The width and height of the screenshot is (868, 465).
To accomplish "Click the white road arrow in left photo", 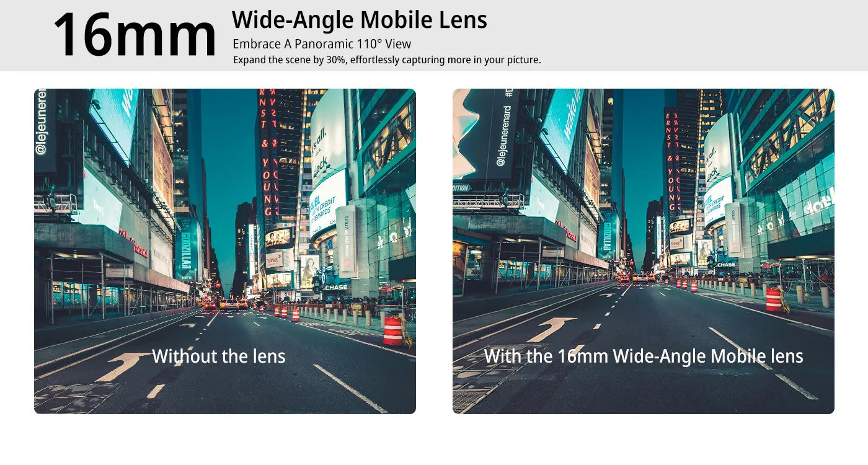I will coord(123,366).
